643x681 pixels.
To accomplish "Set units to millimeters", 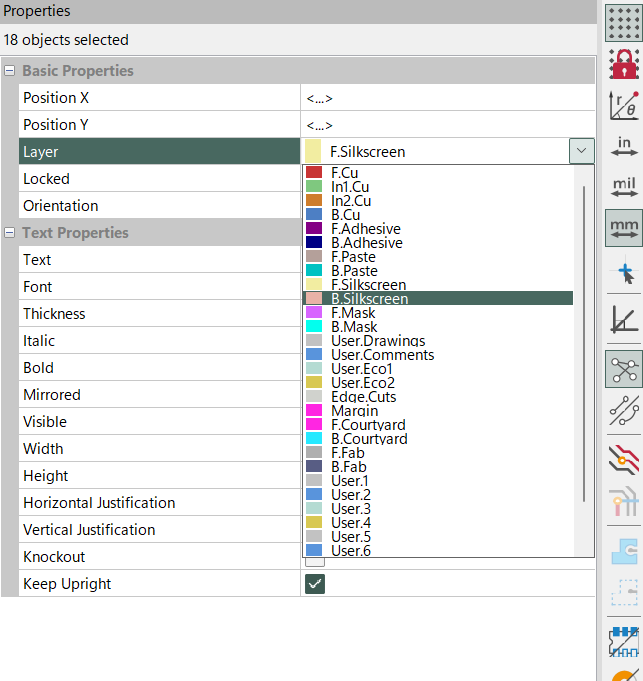I will click(624, 229).
